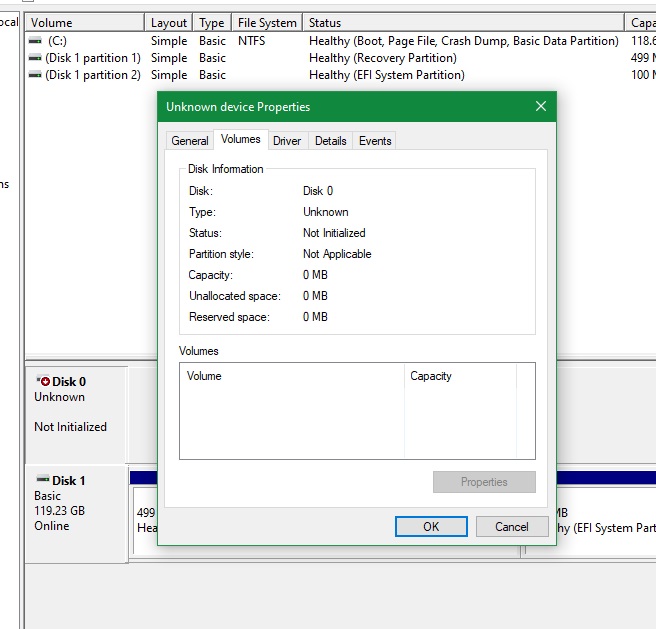This screenshot has height=629, width=656.
Task: Open the Events tab
Action: (375, 141)
